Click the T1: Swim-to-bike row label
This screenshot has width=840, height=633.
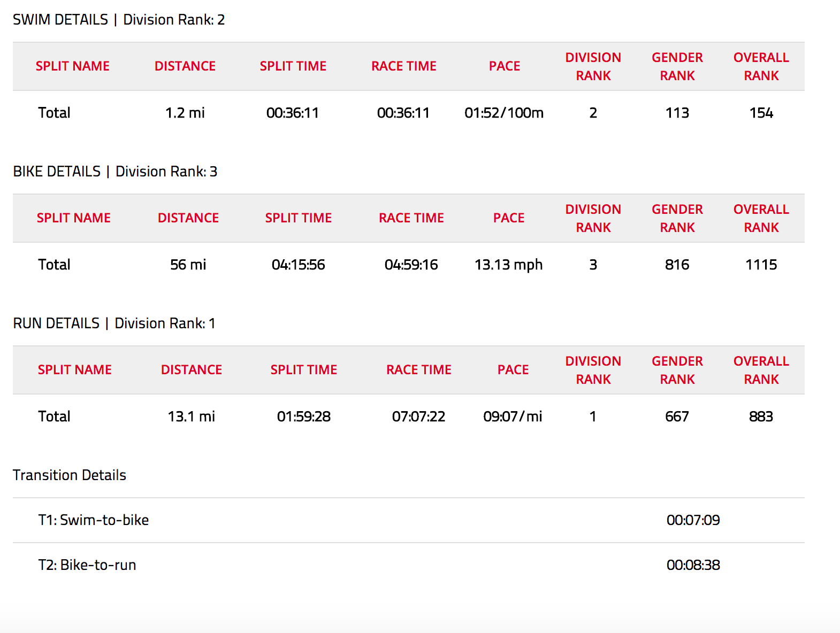pos(93,520)
